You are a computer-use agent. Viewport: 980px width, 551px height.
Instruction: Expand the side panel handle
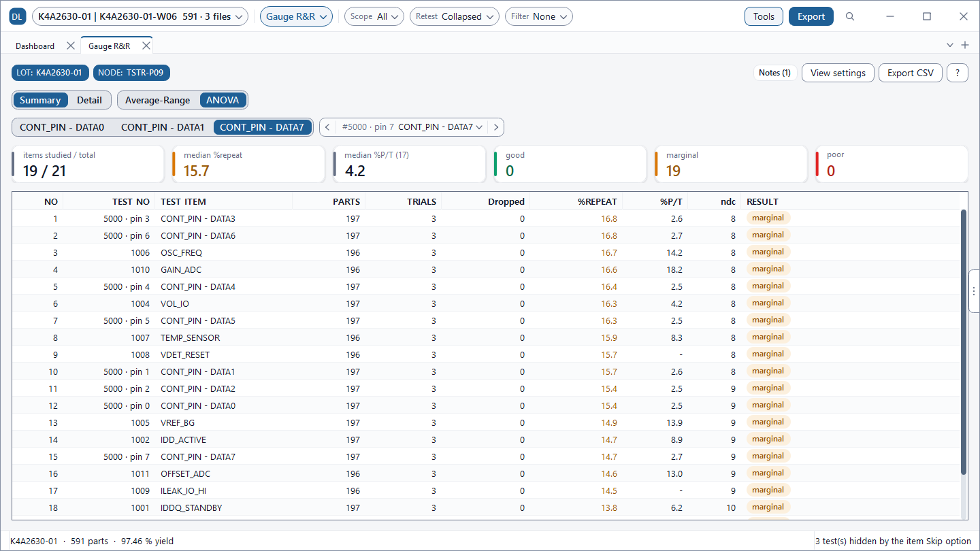pyautogui.click(x=974, y=291)
